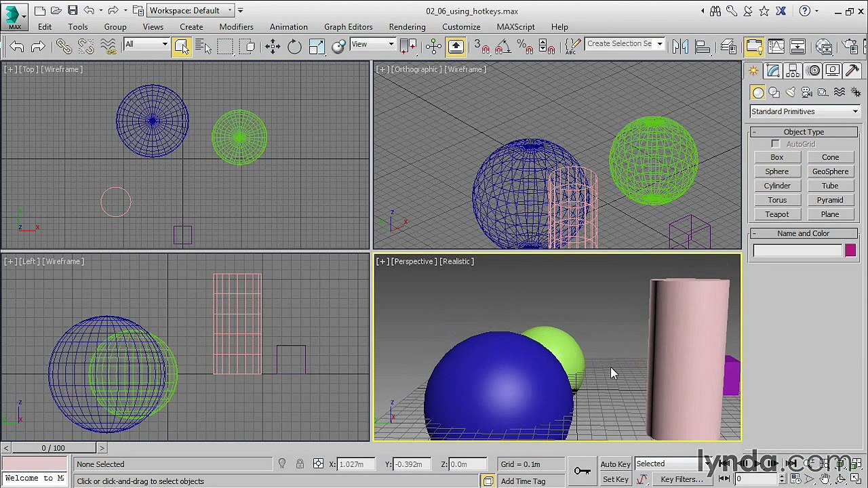Toggle Percent Snap
The image size is (868, 488).
click(x=524, y=46)
